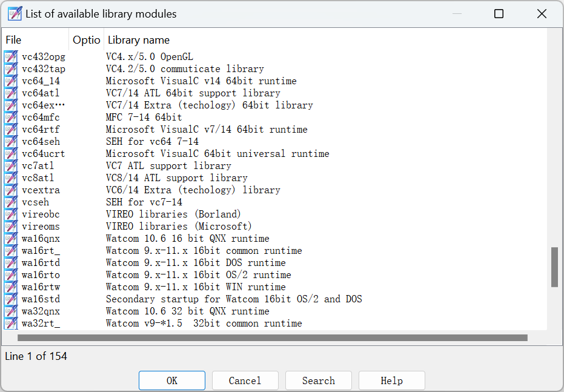This screenshot has width=564, height=392.
Task: Confirm selection with the OK button
Action: (x=172, y=380)
